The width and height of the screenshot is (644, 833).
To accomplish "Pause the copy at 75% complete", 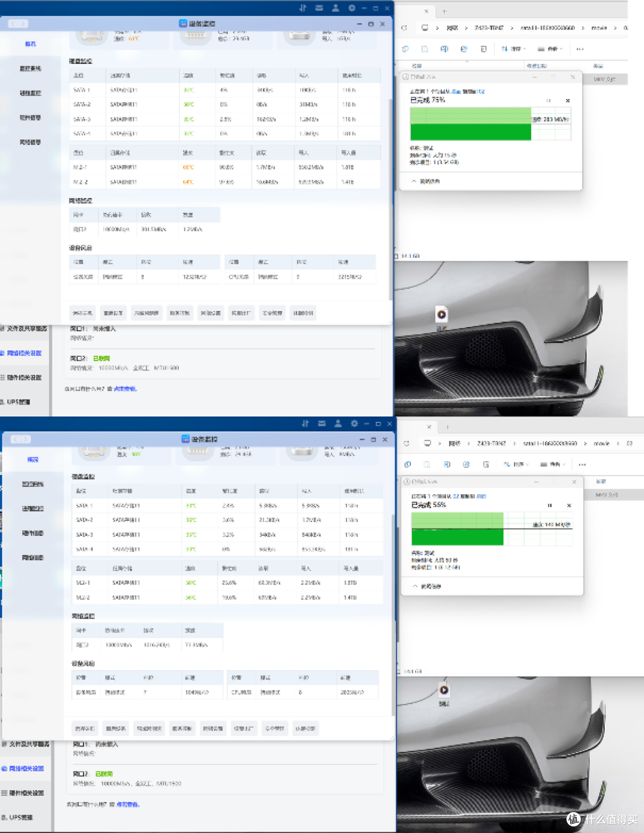I will [x=549, y=100].
